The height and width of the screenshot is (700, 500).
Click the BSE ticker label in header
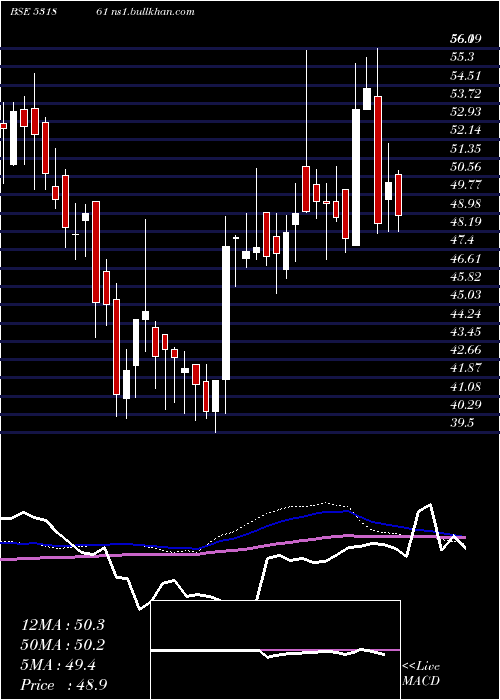click(33, 11)
